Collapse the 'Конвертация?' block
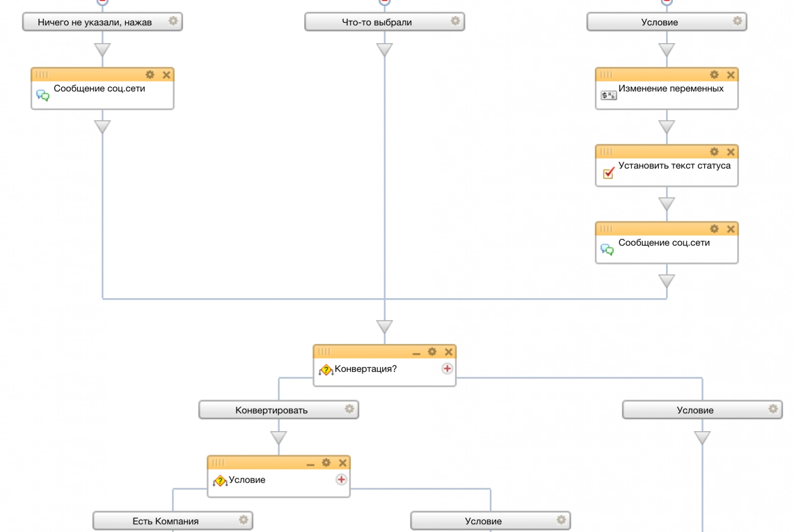 [x=416, y=353]
